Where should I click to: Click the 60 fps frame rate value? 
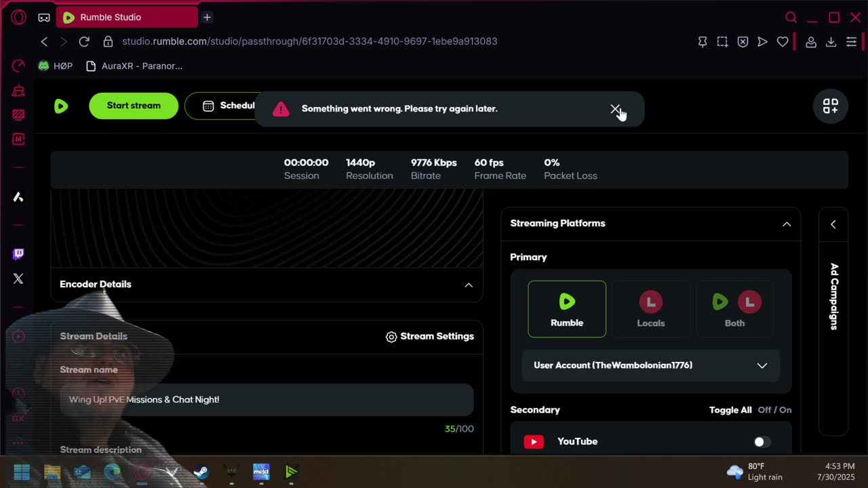tap(489, 163)
